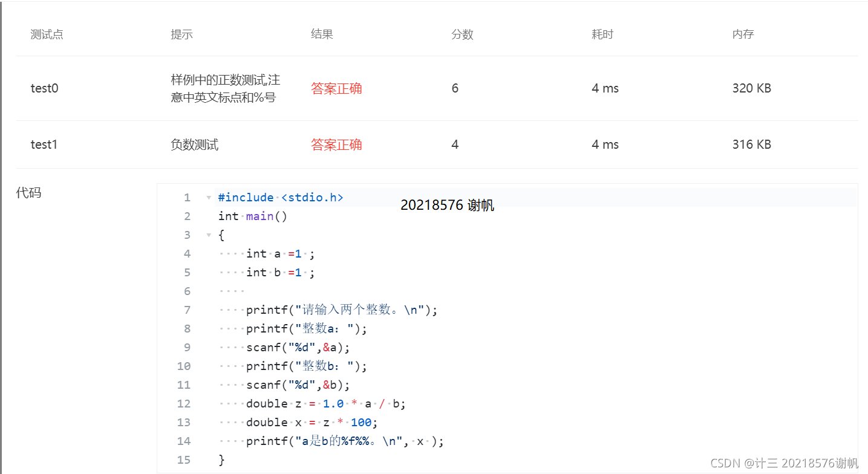The width and height of the screenshot is (868, 474).
Task: Click the int main() code line
Action: 253,216
